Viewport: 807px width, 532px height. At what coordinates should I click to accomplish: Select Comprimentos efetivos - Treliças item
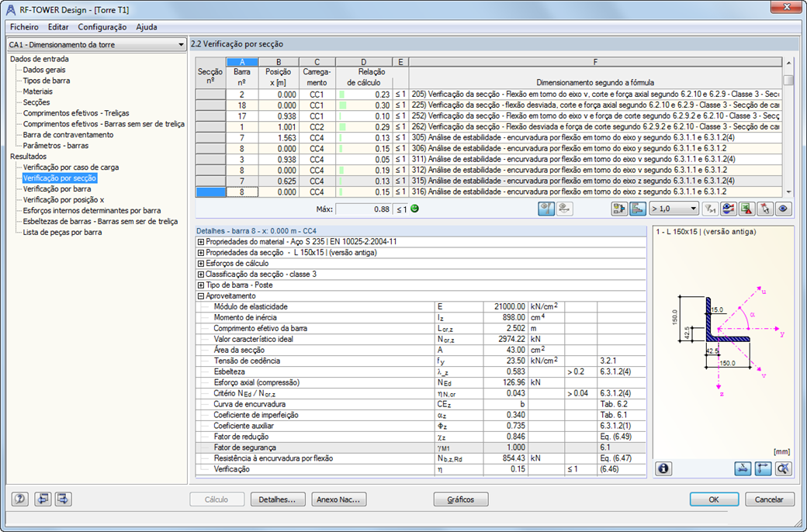76,112
